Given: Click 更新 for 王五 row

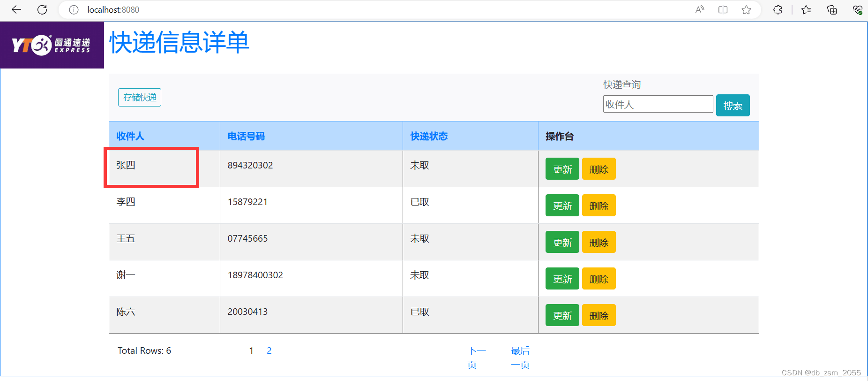Looking at the screenshot, I should point(562,242).
